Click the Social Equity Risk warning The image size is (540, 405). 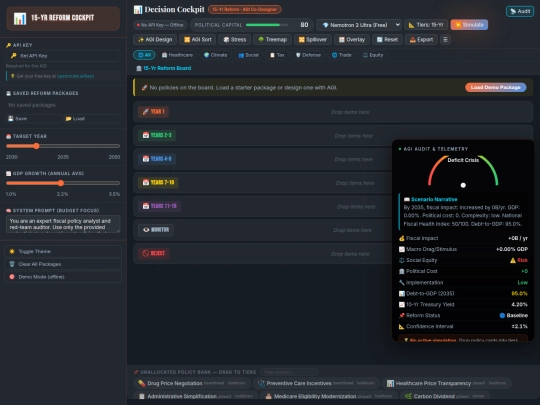tap(519, 260)
